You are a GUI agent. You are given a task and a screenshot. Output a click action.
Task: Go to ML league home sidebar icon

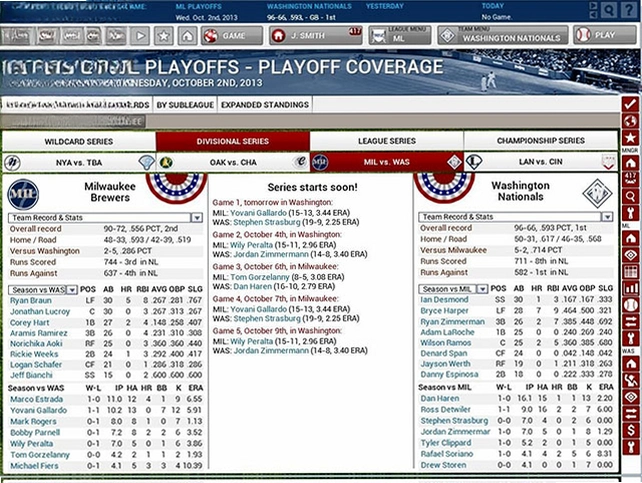[631, 238]
